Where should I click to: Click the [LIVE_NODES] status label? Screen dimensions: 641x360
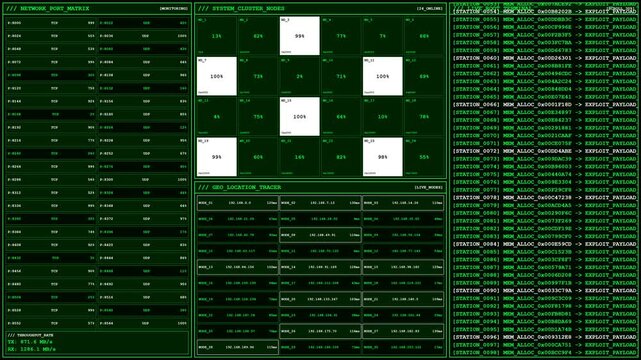click(x=428, y=188)
